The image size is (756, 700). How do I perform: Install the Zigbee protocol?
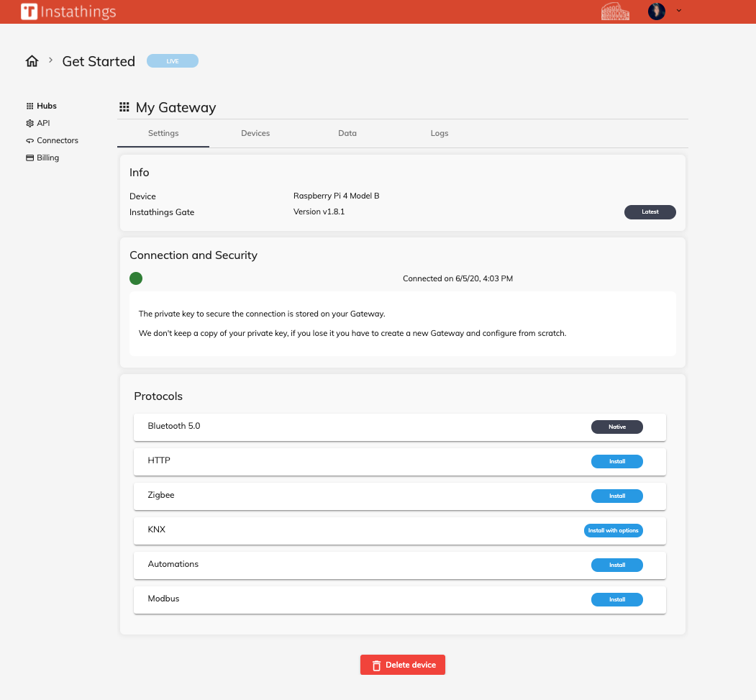[x=616, y=496]
